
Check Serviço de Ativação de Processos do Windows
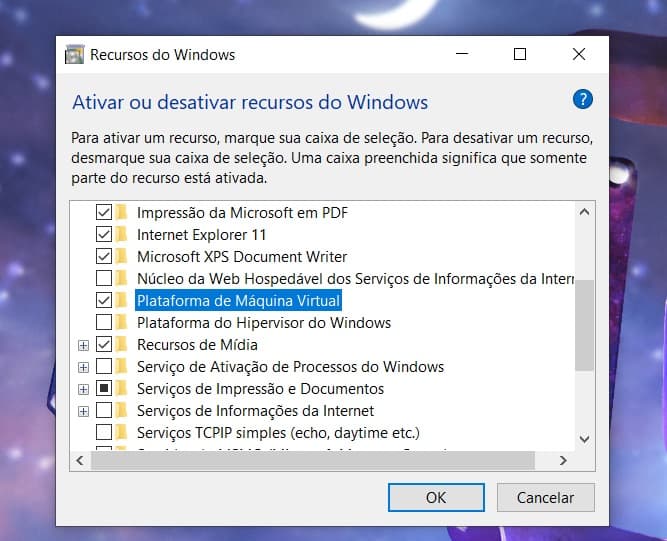pyautogui.click(x=104, y=366)
